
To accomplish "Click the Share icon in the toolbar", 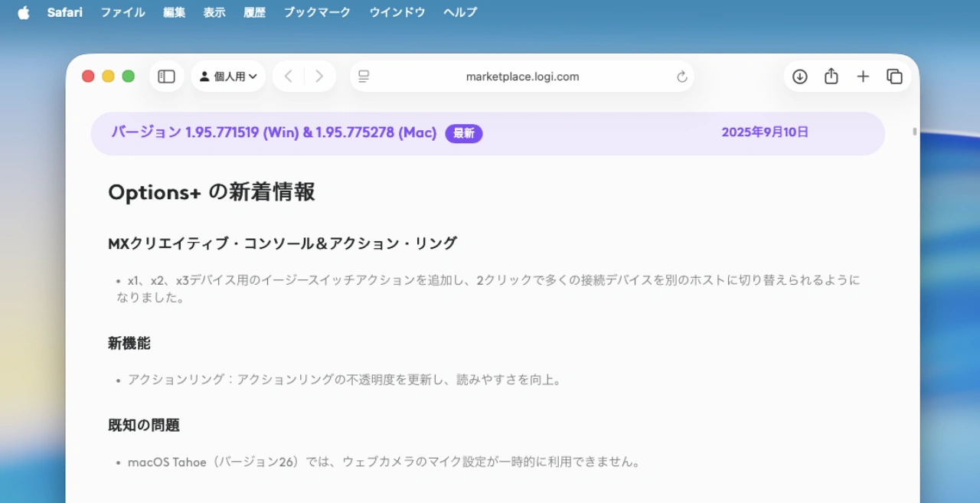I will tap(831, 76).
